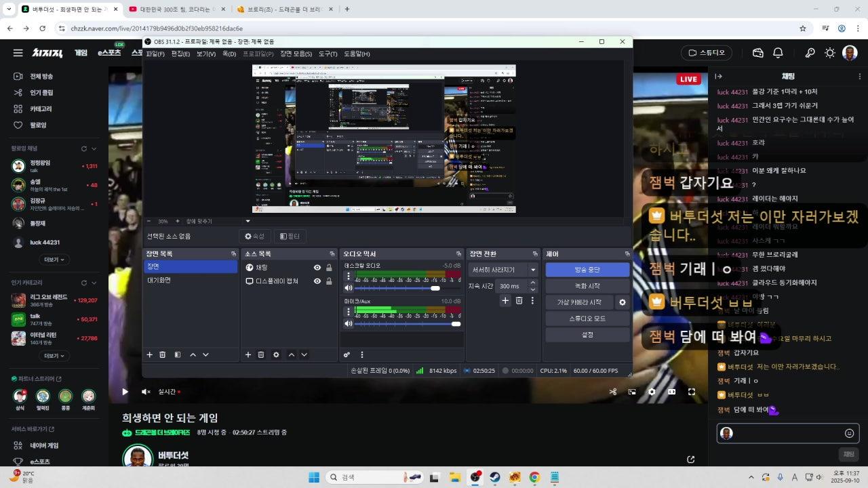Open advanced audio properties in audio mixer
This screenshot has height=488, width=868.
(x=347, y=354)
